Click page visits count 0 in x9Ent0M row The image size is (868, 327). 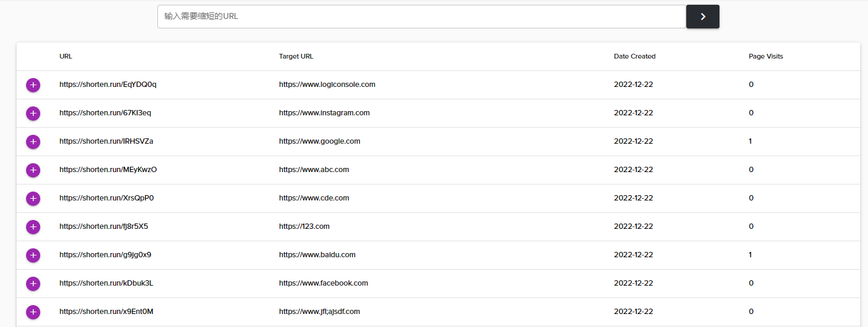point(751,312)
